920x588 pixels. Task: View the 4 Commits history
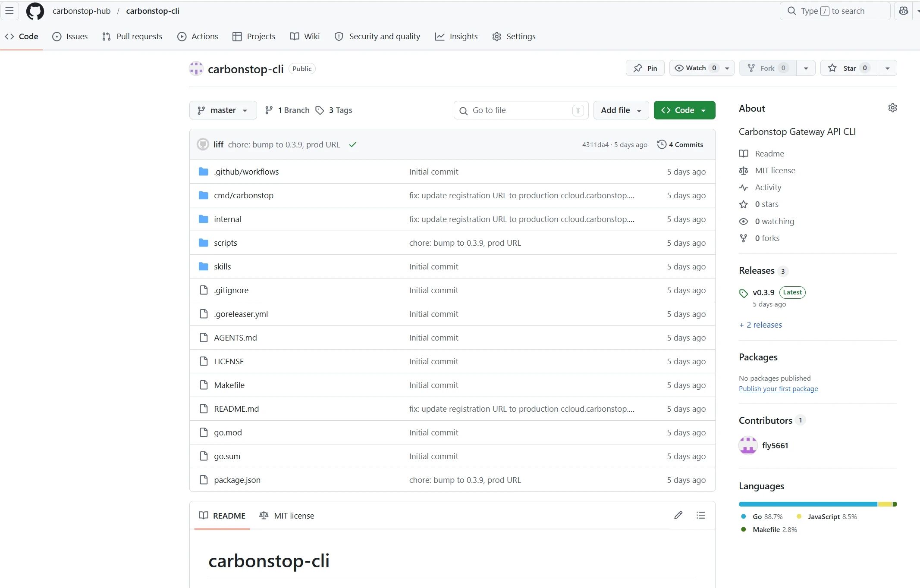click(680, 144)
